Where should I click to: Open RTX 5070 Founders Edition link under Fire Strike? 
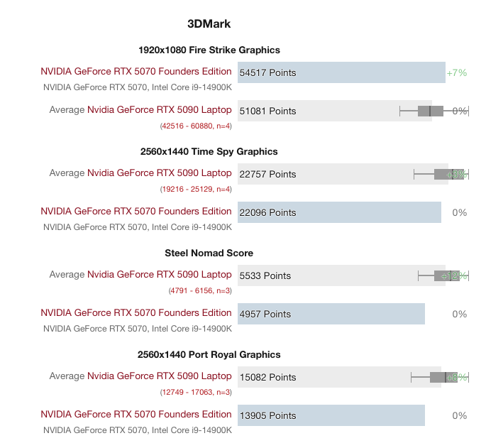point(136,72)
